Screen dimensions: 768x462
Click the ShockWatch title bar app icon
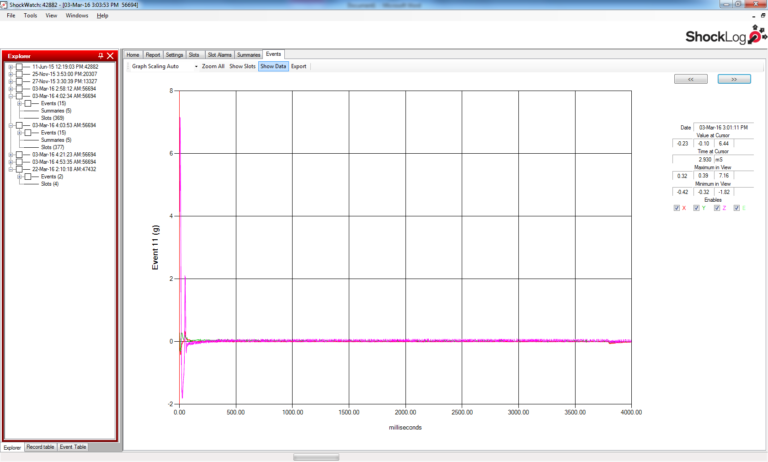(x=5, y=5)
